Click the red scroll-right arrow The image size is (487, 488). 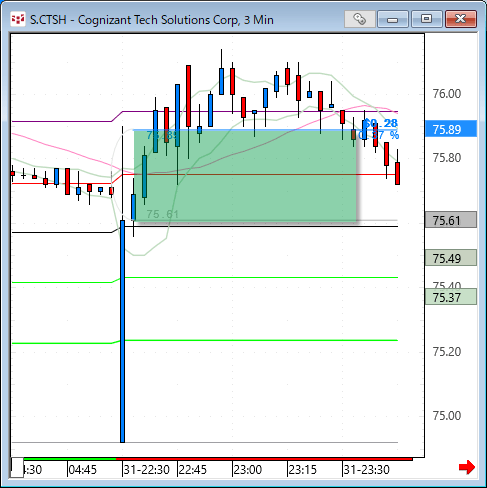pos(467,467)
